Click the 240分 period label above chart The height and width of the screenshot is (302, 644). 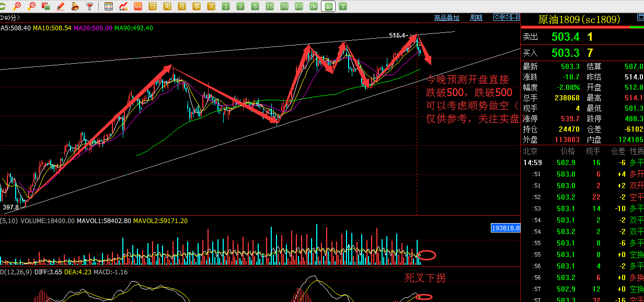click(9, 18)
